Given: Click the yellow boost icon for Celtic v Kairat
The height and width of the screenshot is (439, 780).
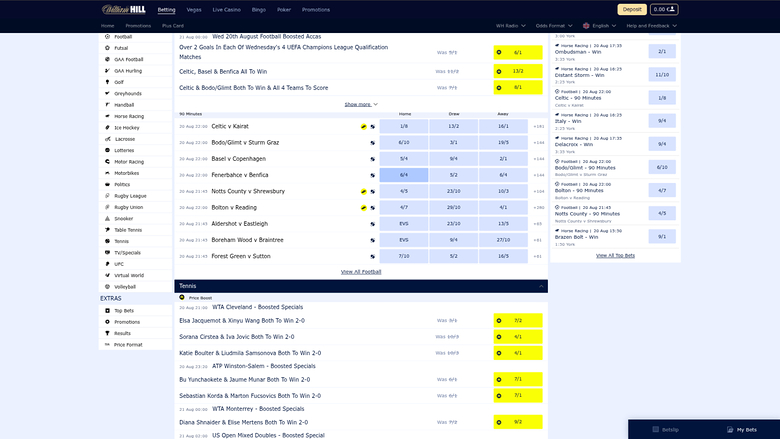Looking at the screenshot, I should (x=364, y=127).
